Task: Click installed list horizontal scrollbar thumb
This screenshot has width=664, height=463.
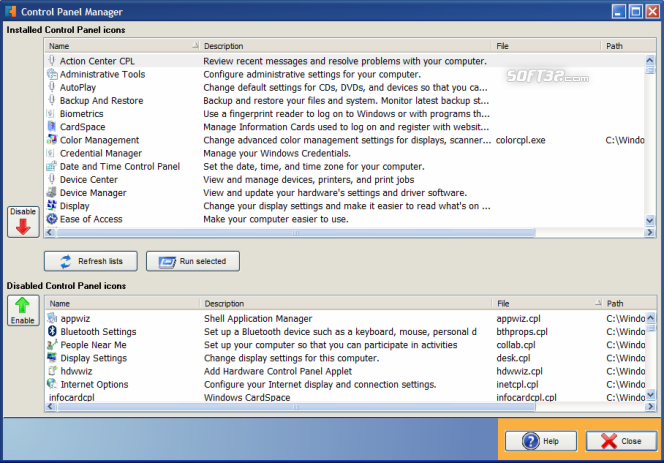Action: (296, 233)
